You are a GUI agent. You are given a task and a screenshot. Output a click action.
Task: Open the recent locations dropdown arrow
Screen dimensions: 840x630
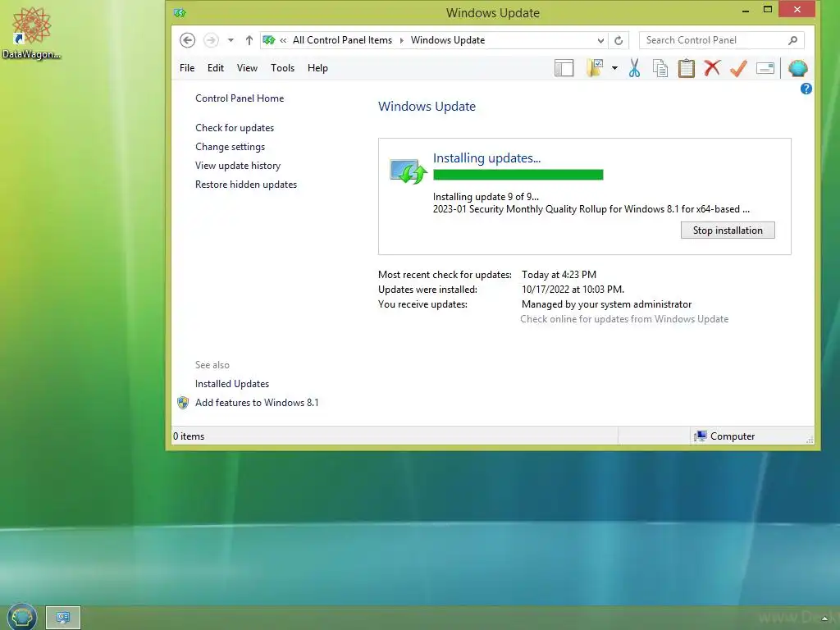[231, 40]
